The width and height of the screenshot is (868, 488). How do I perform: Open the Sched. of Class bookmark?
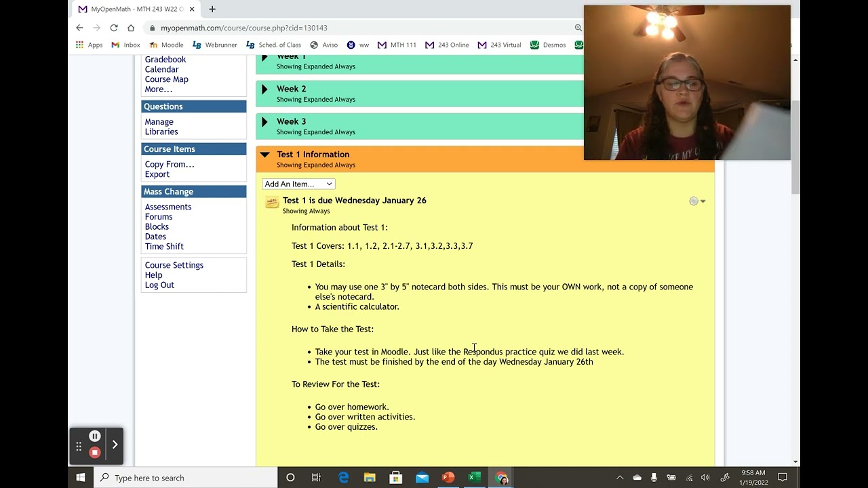[273, 45]
